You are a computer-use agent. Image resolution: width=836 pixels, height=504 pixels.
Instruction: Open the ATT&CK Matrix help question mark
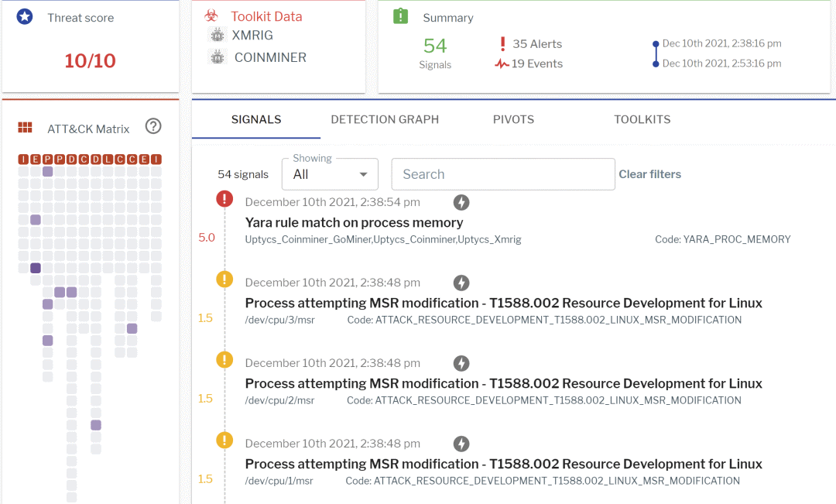pos(153,126)
